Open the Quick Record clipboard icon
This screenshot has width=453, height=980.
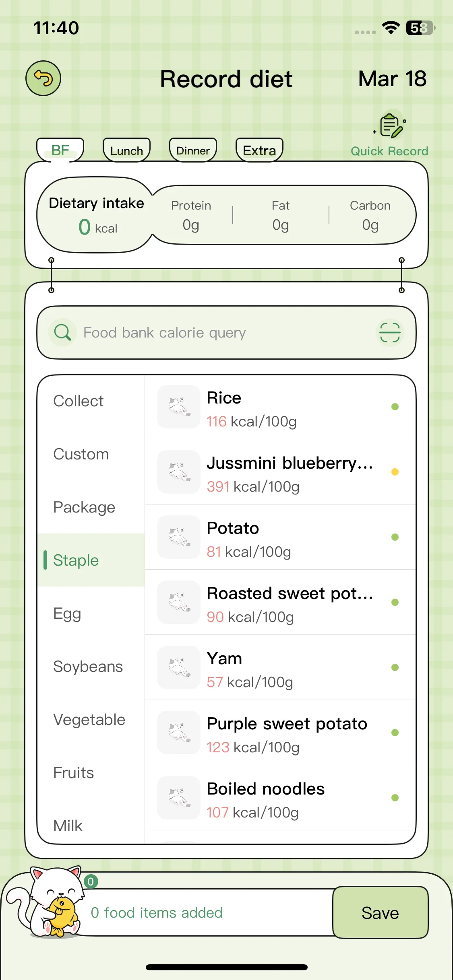coord(390,126)
